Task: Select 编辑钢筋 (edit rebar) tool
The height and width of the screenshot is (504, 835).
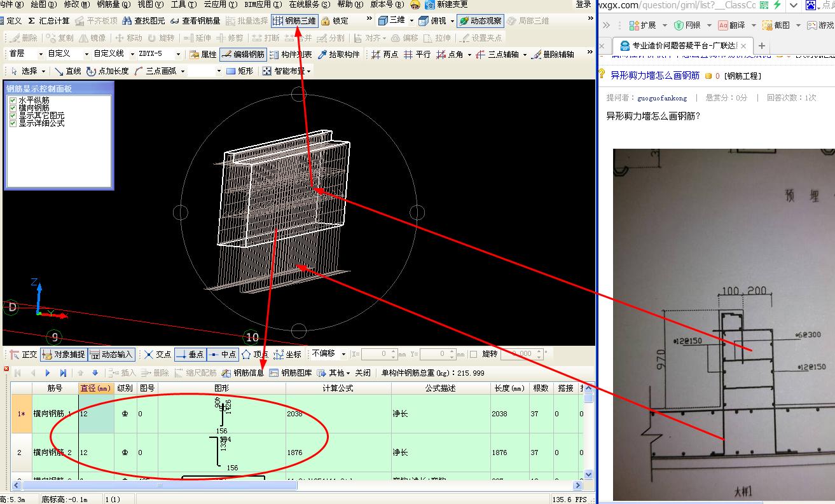Action: tap(243, 54)
